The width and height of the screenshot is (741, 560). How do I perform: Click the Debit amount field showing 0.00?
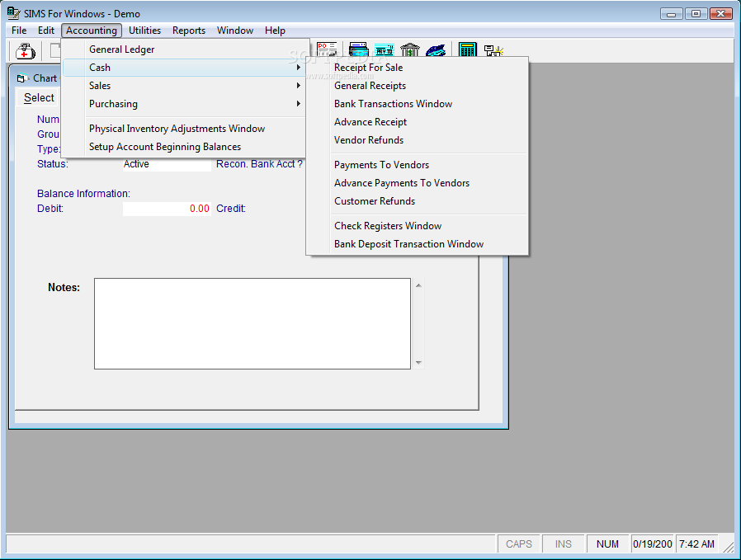click(x=167, y=209)
